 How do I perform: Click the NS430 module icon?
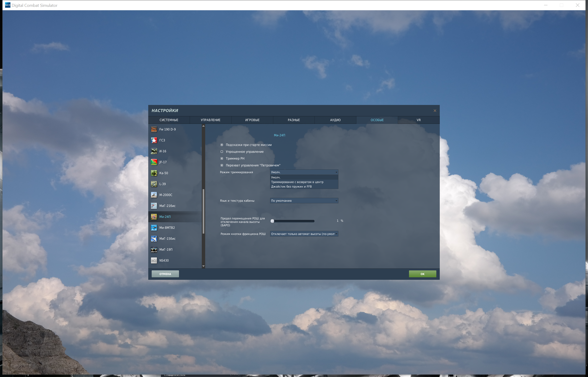pos(154,260)
